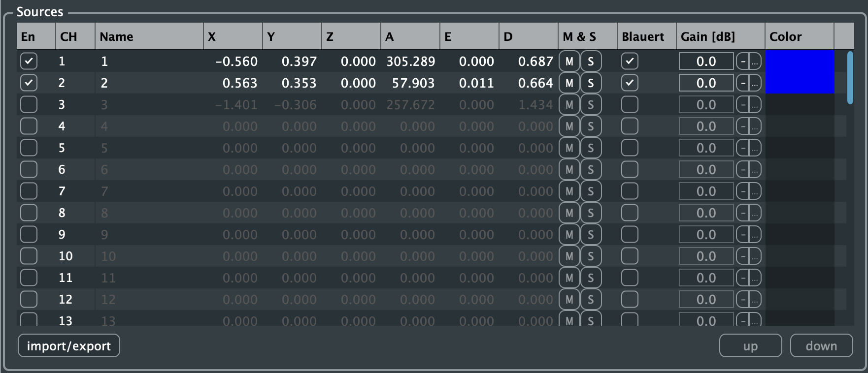Edit the gain field for channel 1
Image resolution: width=868 pixels, height=373 pixels.
click(706, 62)
